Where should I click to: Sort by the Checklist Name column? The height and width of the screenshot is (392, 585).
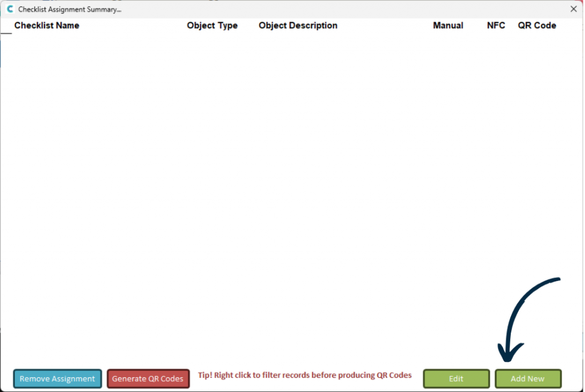click(47, 26)
